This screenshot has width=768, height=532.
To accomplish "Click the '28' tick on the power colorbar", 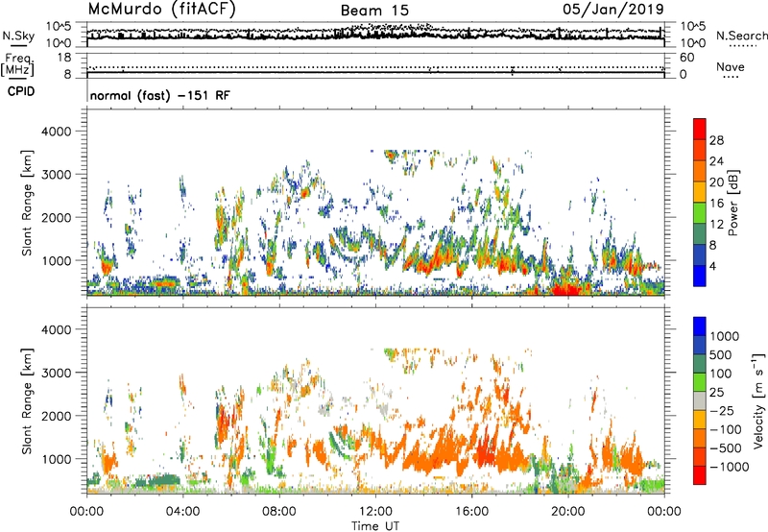I will 716,140.
